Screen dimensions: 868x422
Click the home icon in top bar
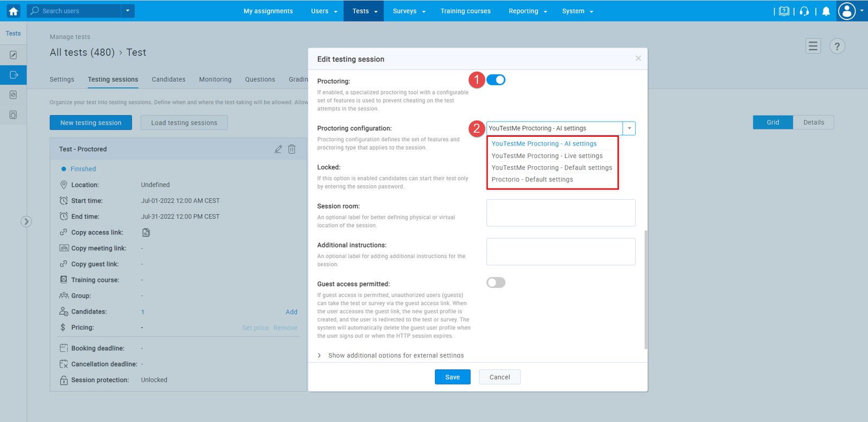(14, 11)
